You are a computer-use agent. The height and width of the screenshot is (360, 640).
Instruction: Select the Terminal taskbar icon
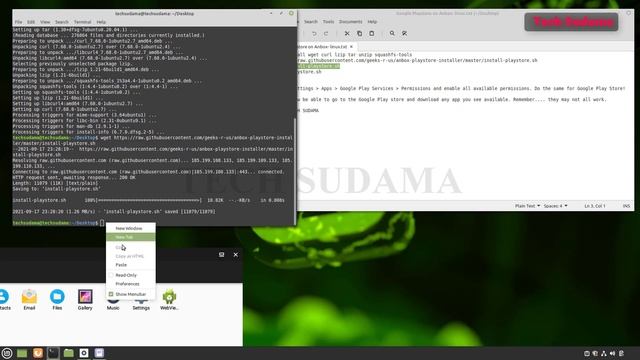(53, 353)
